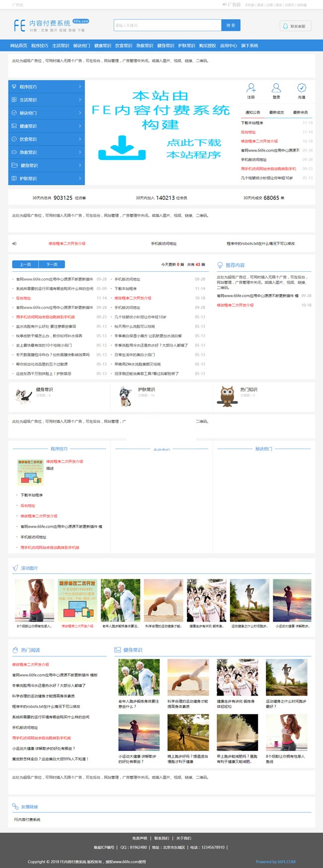Click the 护肤常识 columns icon in sidebar

(14, 178)
